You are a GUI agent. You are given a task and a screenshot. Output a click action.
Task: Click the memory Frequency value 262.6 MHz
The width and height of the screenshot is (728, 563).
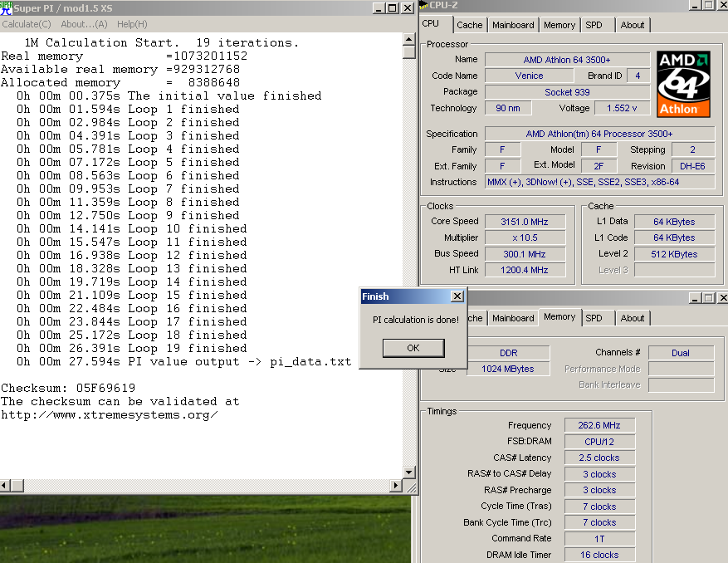599,425
